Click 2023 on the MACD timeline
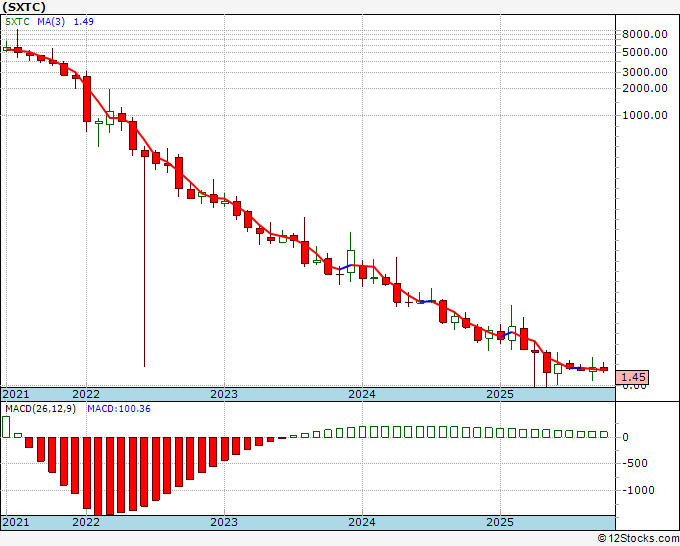 pyautogui.click(x=224, y=522)
